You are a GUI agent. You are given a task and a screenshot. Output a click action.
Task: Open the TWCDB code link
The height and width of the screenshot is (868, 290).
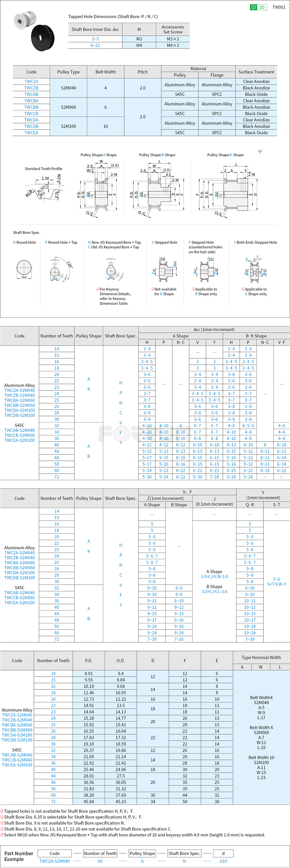coord(31,126)
